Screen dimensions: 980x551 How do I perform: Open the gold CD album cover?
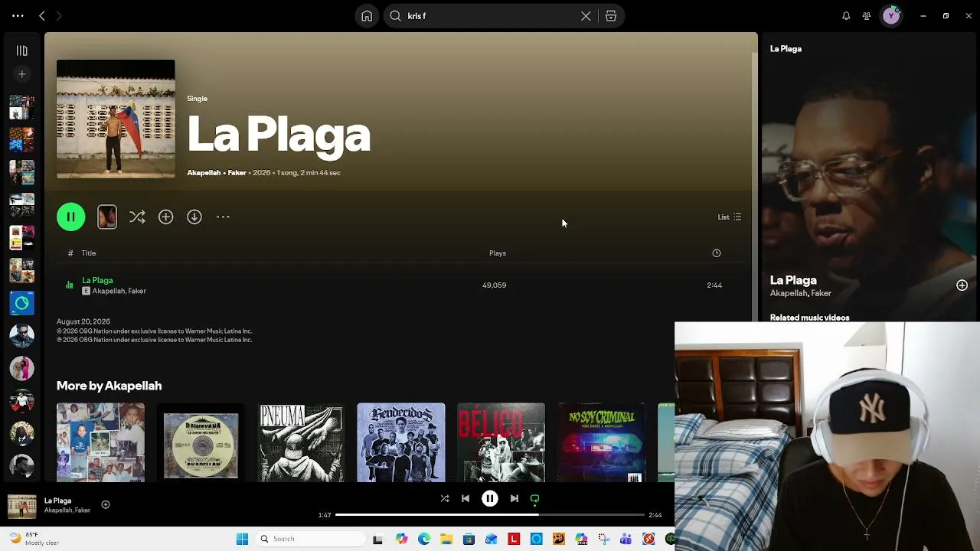[201, 443]
